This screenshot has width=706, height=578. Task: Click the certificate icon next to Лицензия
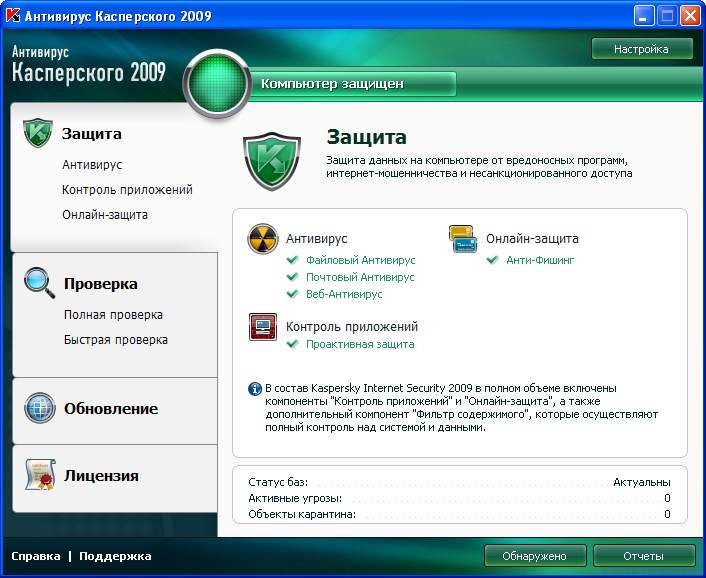(x=41, y=474)
